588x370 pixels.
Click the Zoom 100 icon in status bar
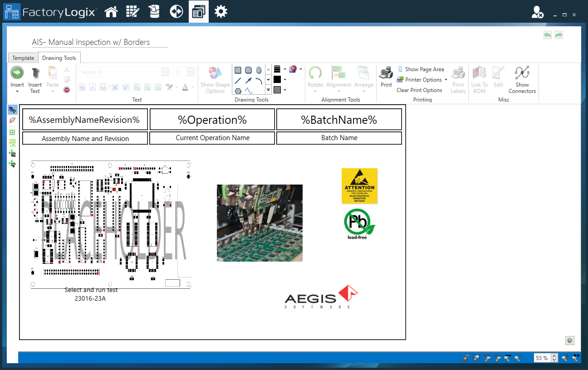(x=487, y=358)
